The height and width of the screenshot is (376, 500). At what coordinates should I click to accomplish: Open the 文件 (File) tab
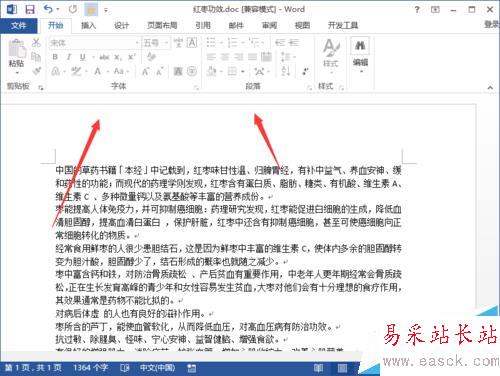pos(18,25)
